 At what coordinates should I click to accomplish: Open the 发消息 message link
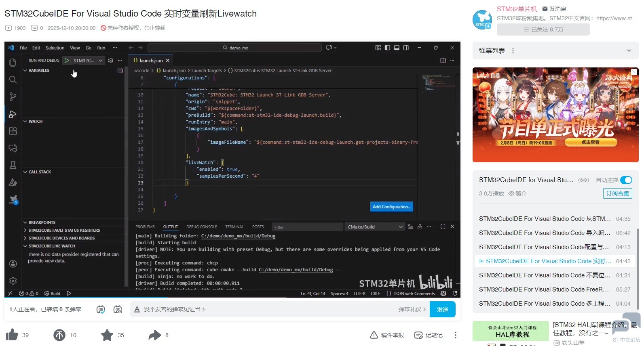tap(554, 9)
